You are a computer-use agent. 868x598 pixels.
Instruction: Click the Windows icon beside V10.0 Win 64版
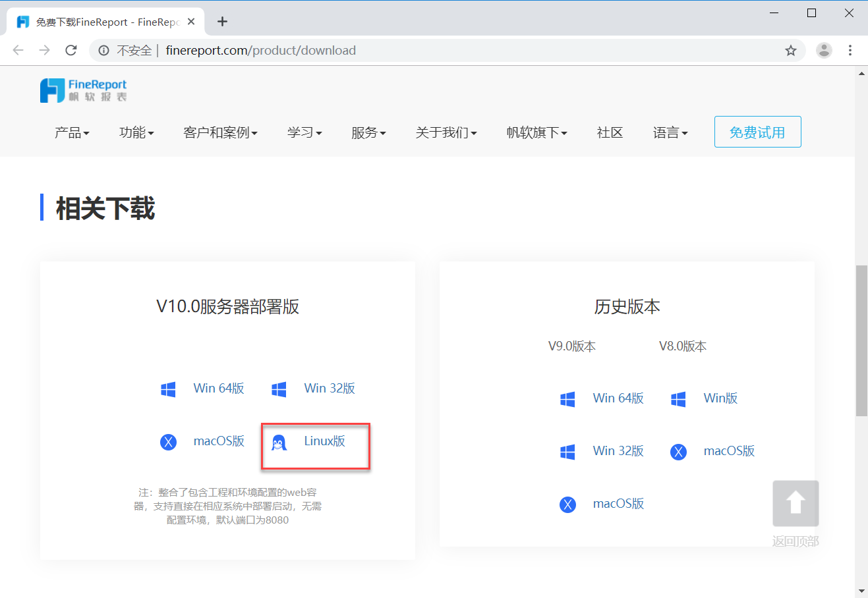pos(168,389)
